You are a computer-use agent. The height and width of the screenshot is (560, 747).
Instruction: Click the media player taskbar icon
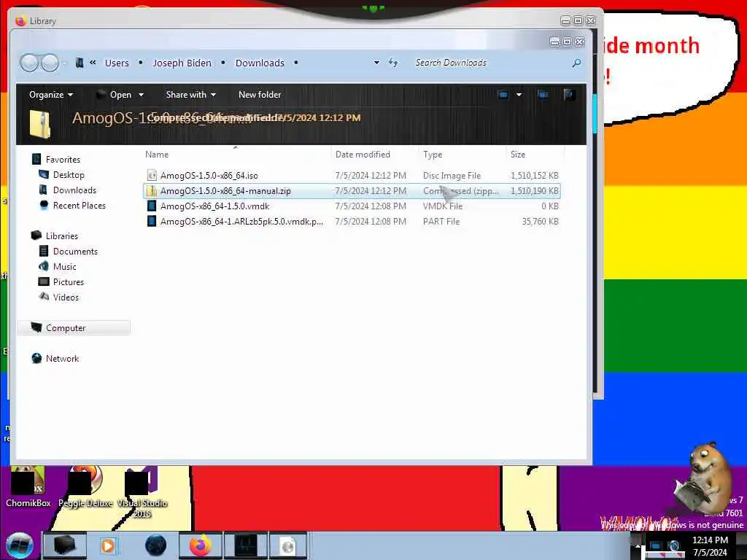[108, 545]
